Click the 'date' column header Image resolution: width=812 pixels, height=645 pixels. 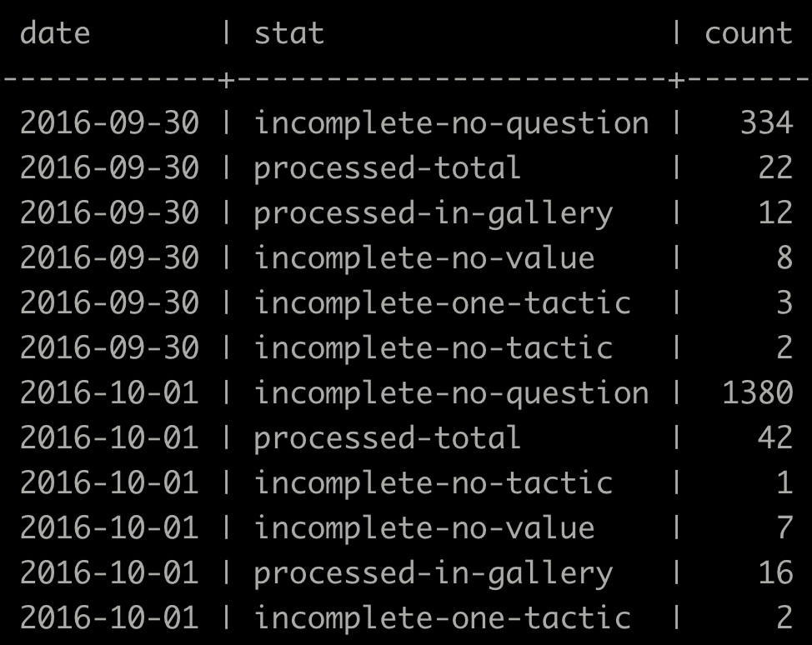click(55, 33)
